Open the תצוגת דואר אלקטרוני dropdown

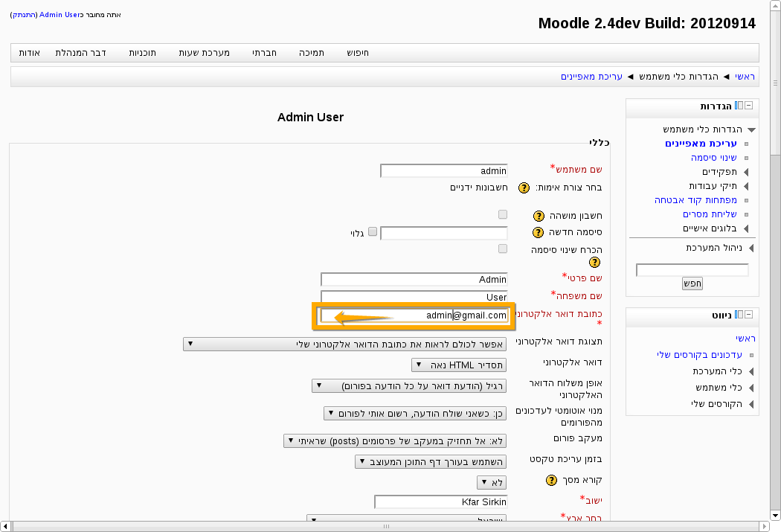(344, 344)
